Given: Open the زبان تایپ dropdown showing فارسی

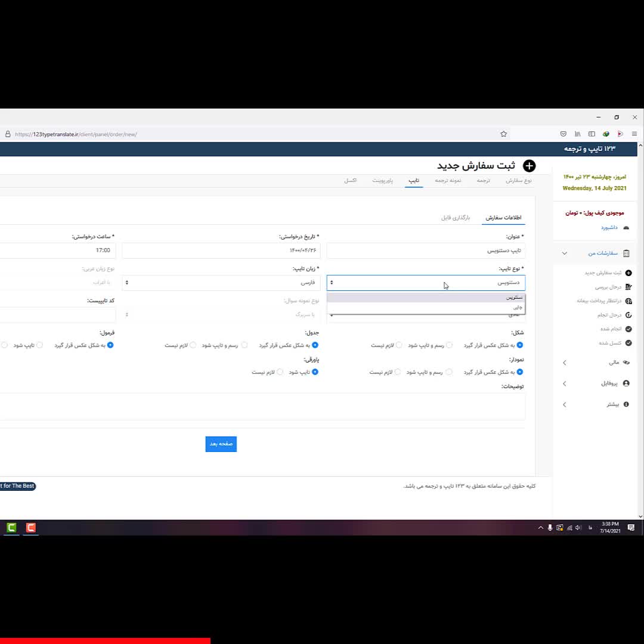Looking at the screenshot, I should pyautogui.click(x=221, y=283).
